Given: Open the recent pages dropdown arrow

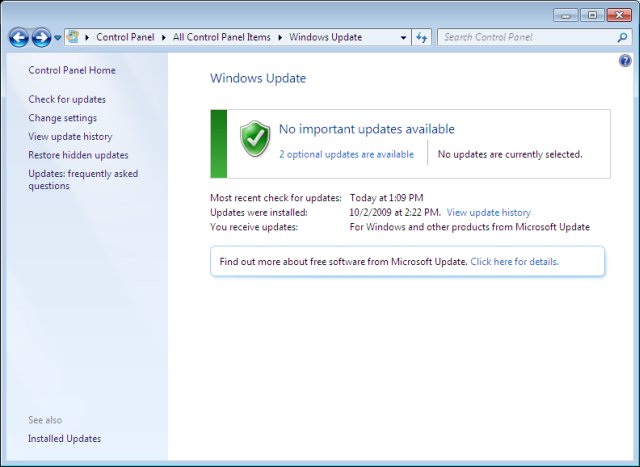Looking at the screenshot, I should pos(57,38).
